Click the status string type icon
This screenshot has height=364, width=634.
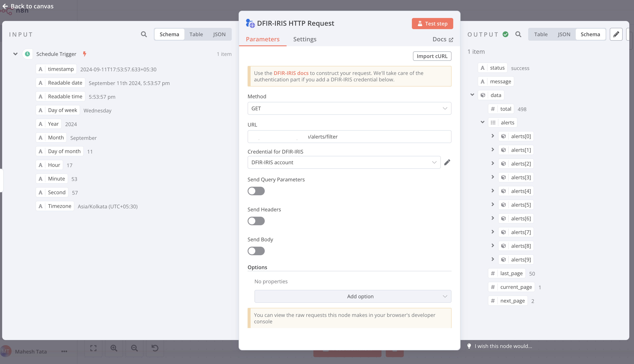click(x=483, y=68)
